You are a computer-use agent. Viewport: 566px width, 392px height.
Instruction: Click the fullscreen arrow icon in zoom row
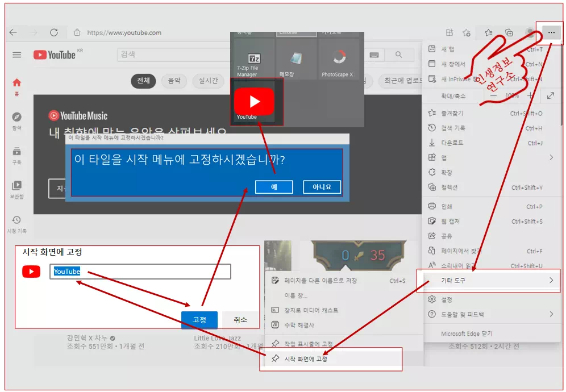tap(550, 95)
